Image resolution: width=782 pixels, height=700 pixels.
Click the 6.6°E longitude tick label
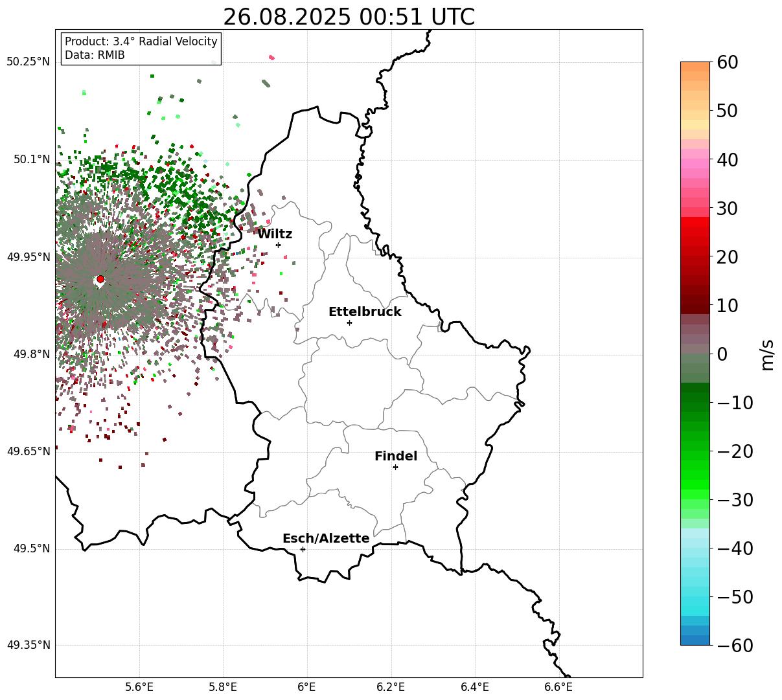pos(558,688)
